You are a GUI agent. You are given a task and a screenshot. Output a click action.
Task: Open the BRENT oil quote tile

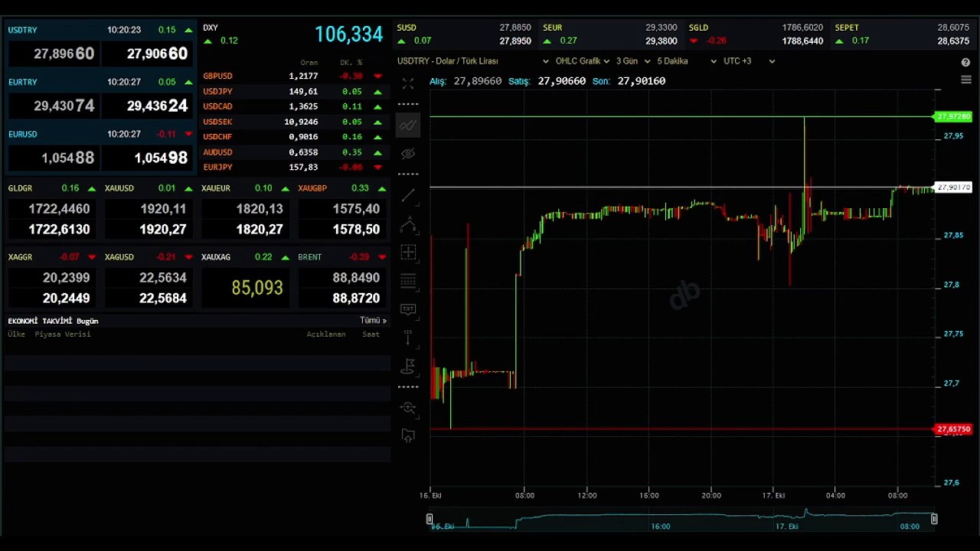click(x=341, y=280)
